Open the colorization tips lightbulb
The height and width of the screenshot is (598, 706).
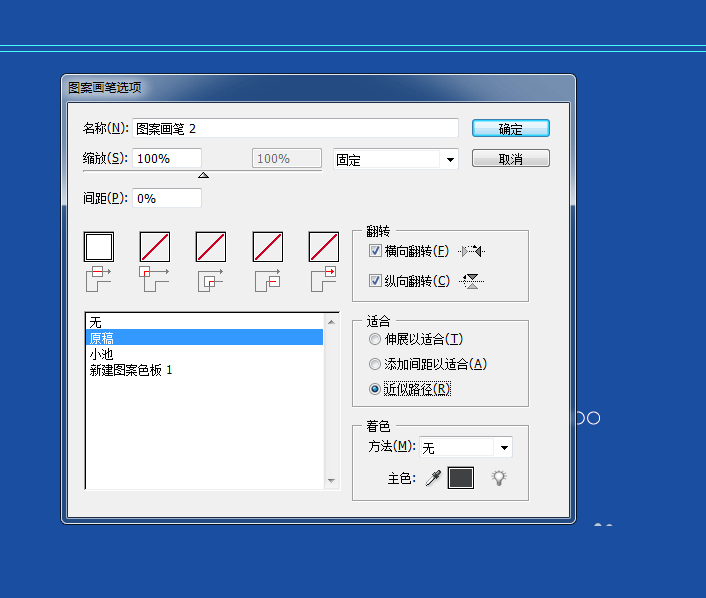pyautogui.click(x=499, y=478)
